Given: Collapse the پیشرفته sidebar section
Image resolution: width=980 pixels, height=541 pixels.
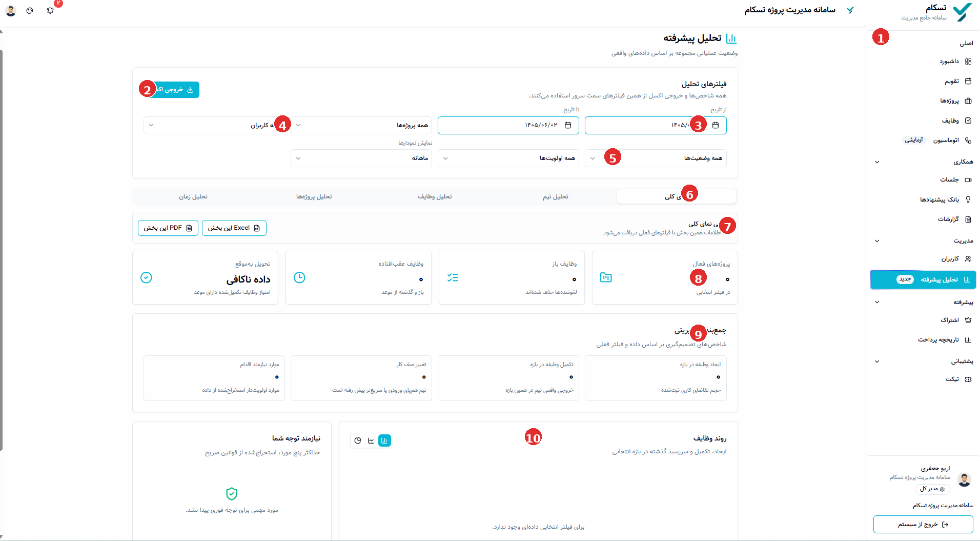Looking at the screenshot, I should pos(877,302).
